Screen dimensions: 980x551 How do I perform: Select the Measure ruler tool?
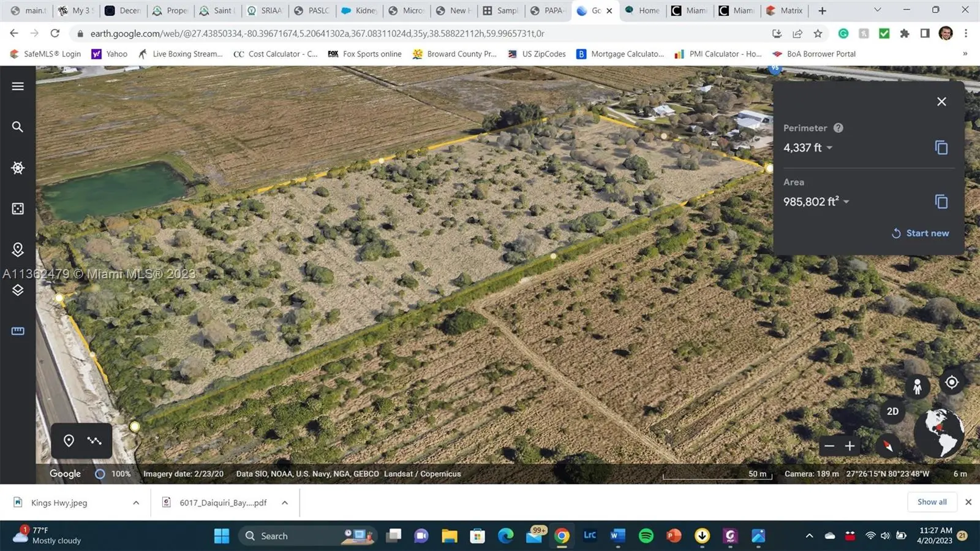click(18, 331)
